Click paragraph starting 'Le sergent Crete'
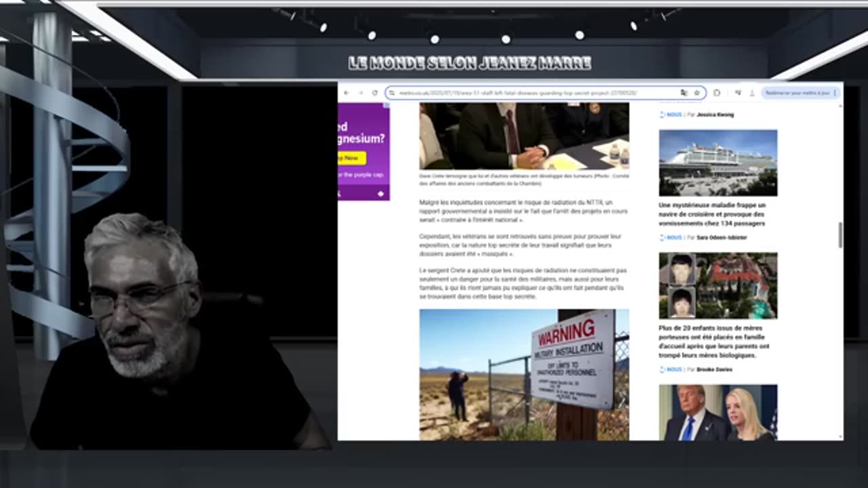 (523, 283)
